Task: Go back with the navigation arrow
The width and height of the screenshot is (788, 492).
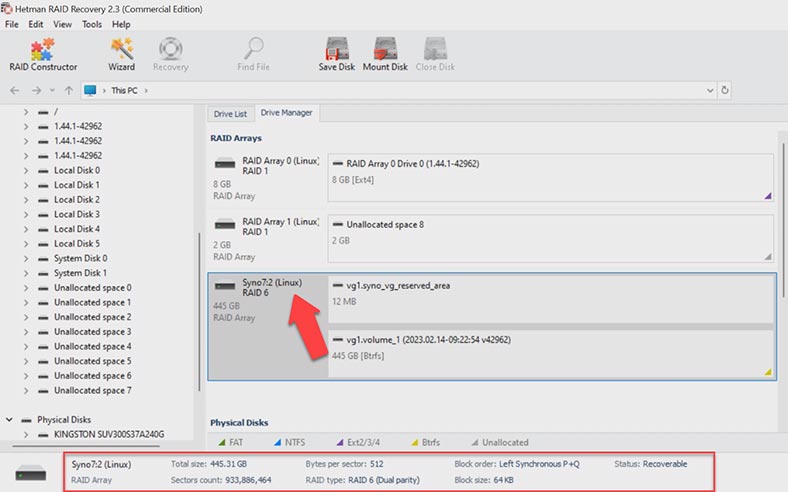Action: click(15, 90)
